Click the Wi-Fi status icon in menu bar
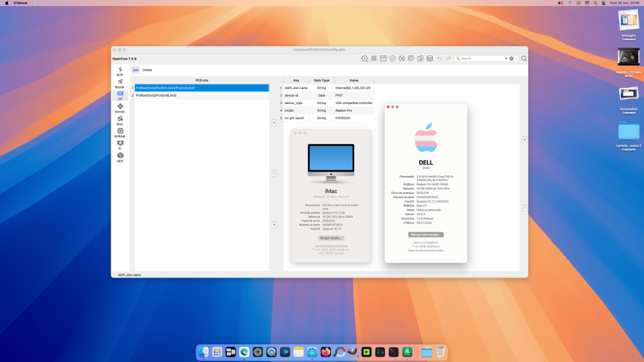The image size is (644, 362). (569, 3)
